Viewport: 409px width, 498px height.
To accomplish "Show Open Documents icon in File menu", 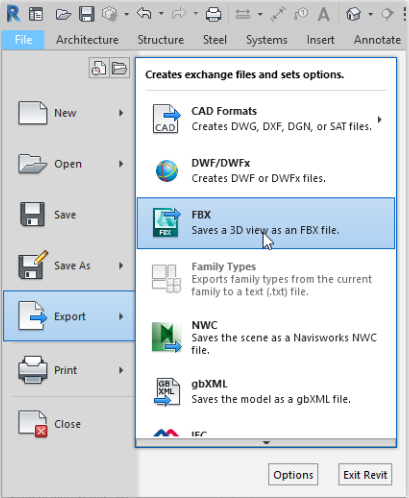I will coord(119,68).
